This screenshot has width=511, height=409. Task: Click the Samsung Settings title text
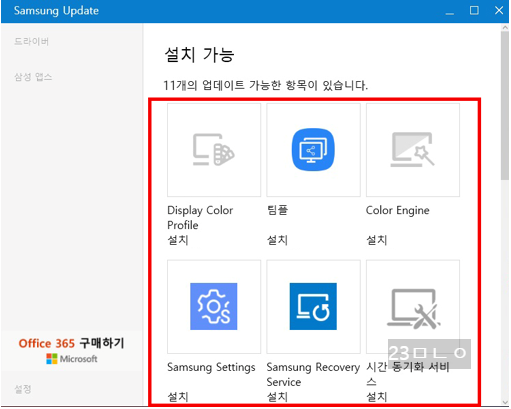click(211, 367)
